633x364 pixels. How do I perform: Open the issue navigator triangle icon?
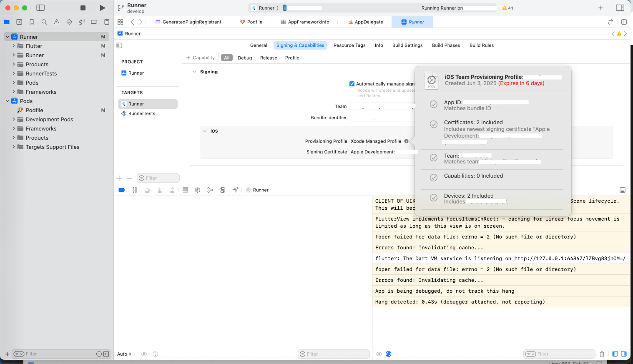(57, 22)
